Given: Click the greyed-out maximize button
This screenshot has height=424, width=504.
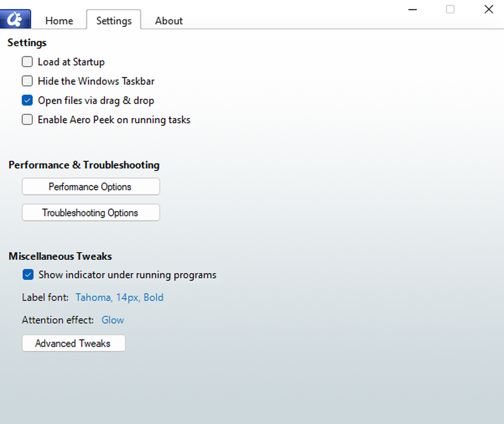Looking at the screenshot, I should [x=450, y=10].
